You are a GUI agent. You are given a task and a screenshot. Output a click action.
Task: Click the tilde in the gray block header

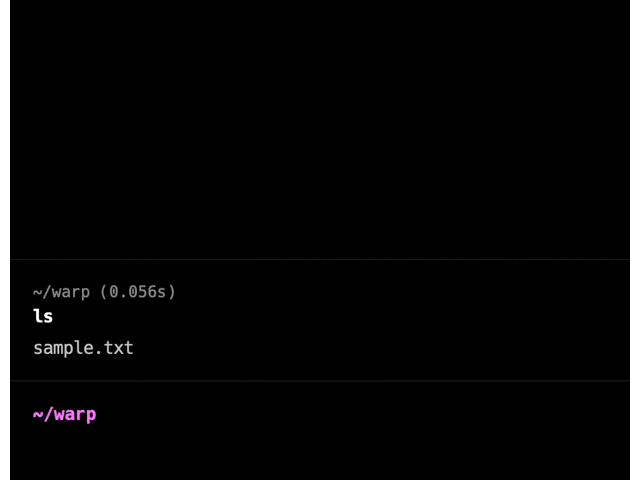pyautogui.click(x=38, y=292)
